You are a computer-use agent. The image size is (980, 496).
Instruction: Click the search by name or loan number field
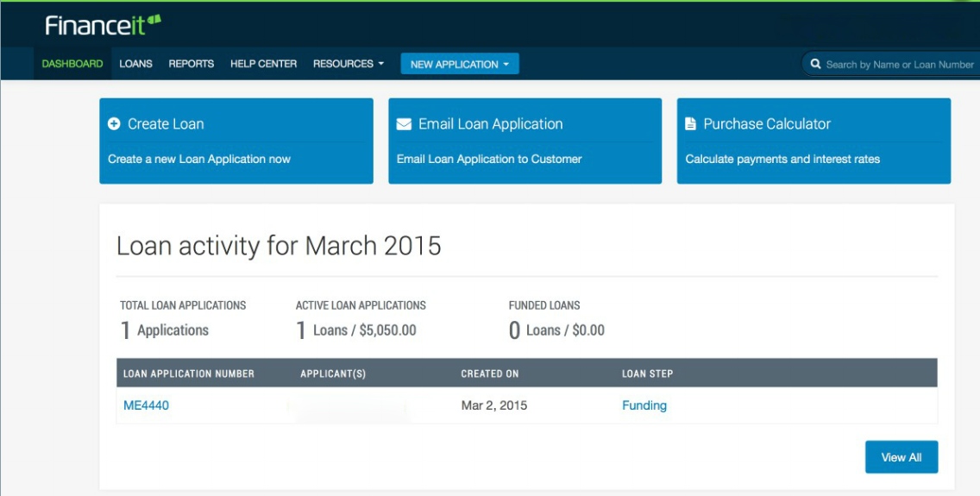point(893,64)
